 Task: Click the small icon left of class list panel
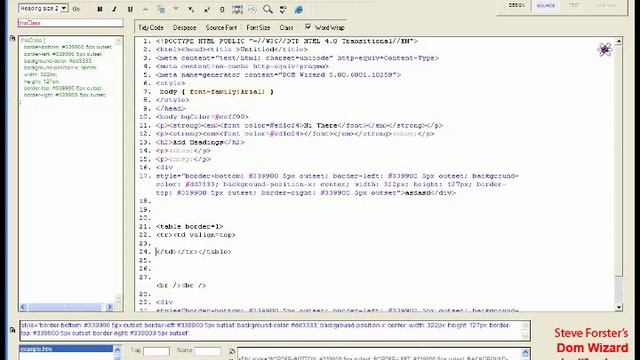pyautogui.click(x=12, y=39)
